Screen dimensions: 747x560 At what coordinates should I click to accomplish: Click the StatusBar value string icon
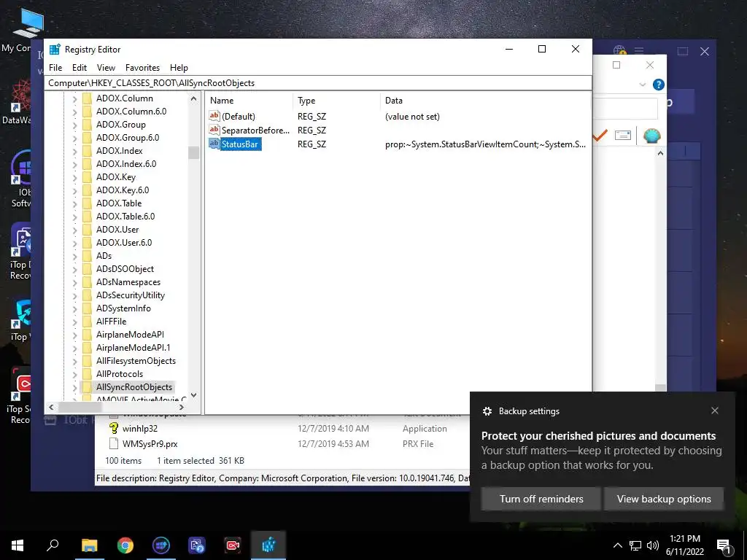pyautogui.click(x=214, y=144)
